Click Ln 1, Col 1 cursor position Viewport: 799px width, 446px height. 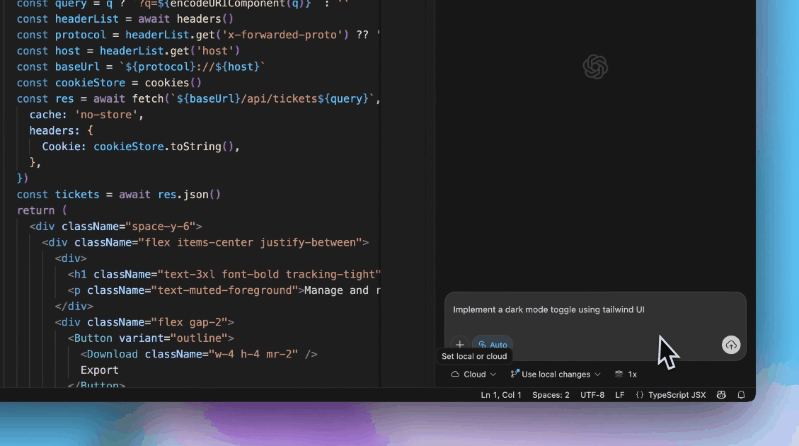[503, 395]
